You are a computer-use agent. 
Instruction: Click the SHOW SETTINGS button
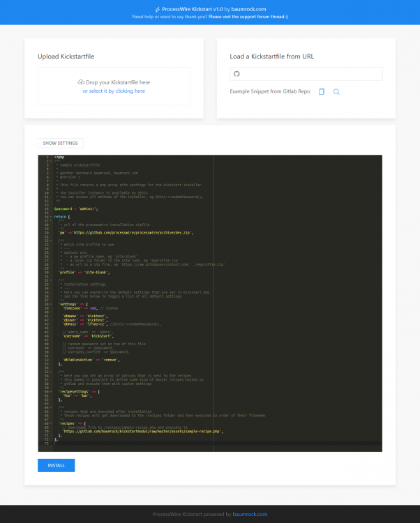[61, 143]
